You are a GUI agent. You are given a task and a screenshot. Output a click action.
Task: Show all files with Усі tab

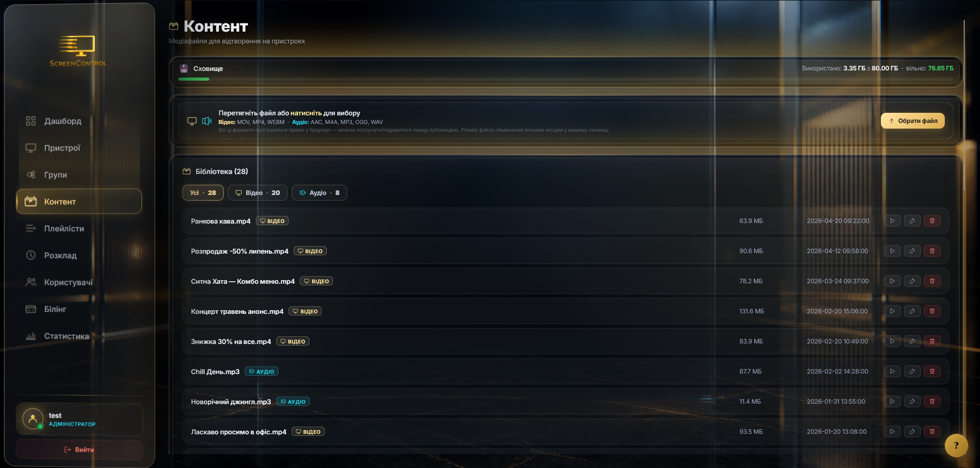[x=203, y=193]
